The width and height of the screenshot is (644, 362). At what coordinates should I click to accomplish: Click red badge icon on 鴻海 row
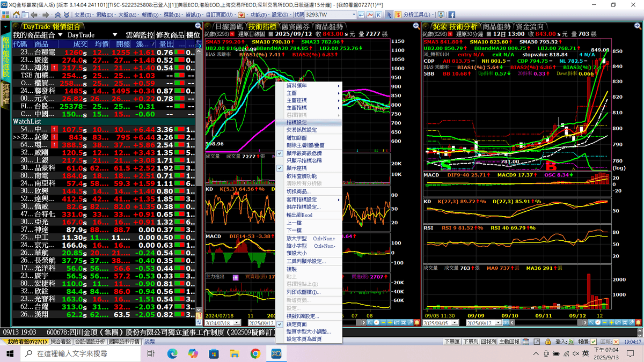tap(54, 68)
